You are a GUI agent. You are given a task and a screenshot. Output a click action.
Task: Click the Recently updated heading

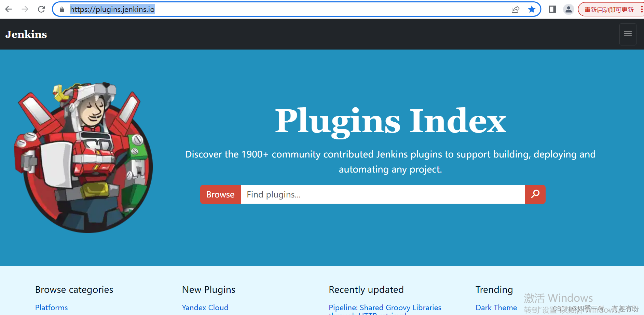[x=366, y=290]
